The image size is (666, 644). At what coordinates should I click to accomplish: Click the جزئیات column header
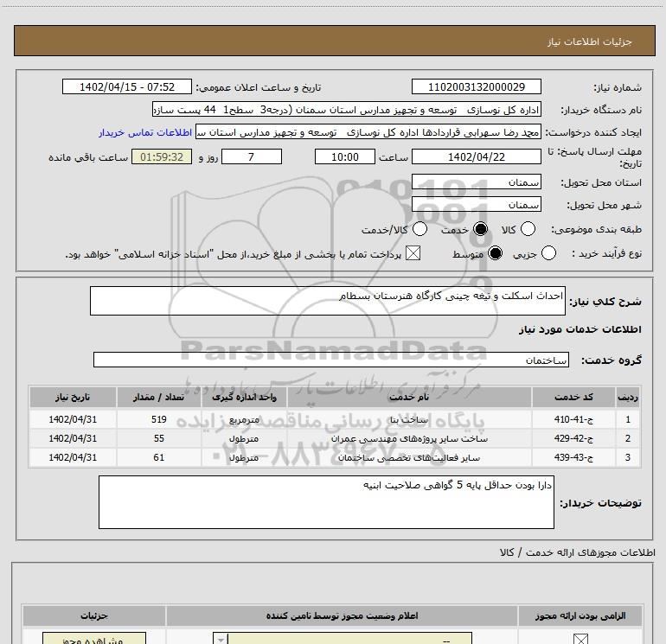94,615
